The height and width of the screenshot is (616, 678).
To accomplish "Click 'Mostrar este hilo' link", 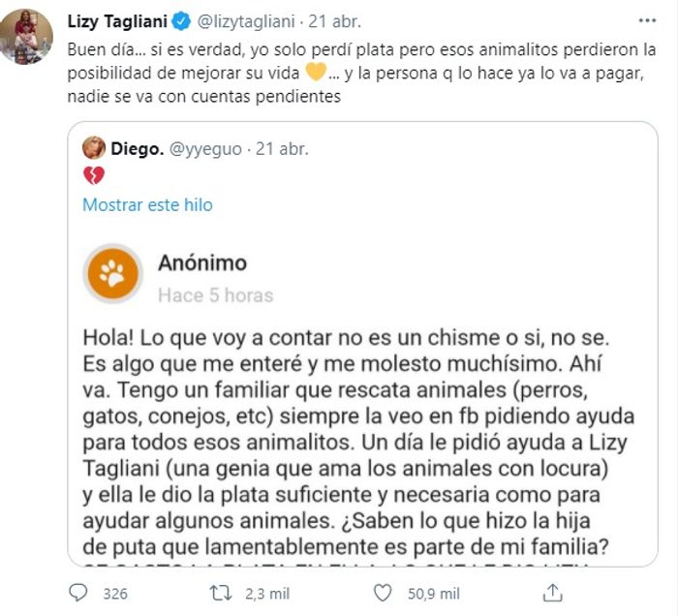I will coord(147,204).
